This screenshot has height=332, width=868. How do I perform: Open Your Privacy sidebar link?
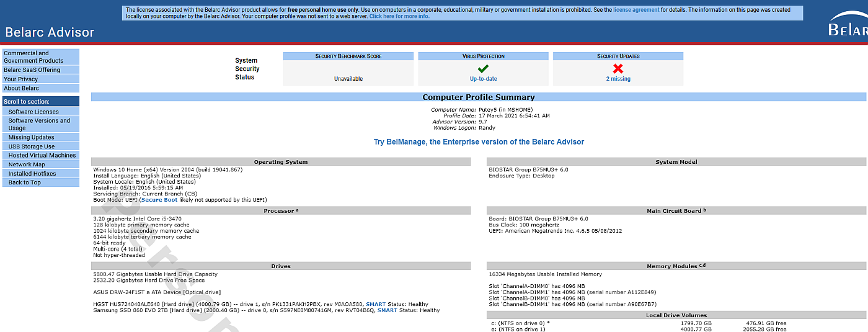[41, 79]
